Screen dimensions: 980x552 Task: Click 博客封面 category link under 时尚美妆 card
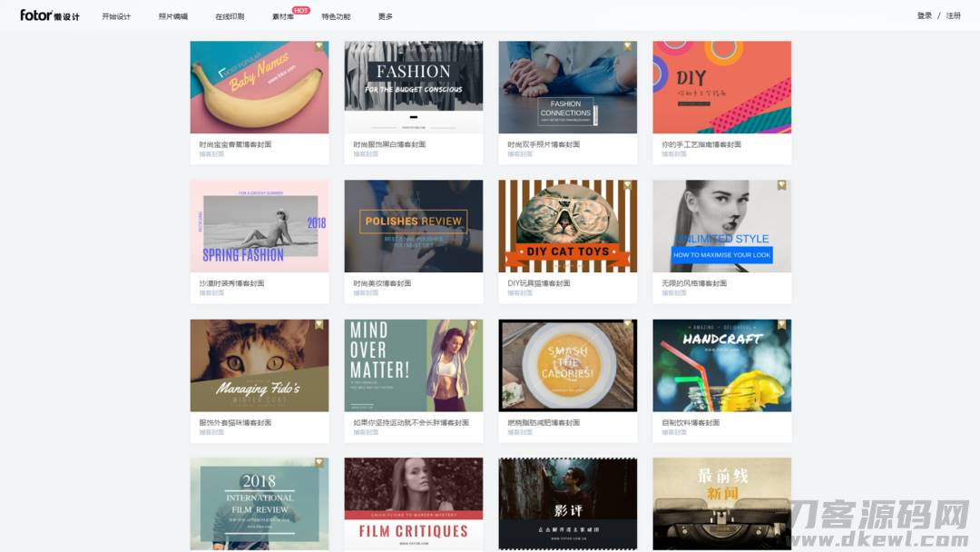click(366, 292)
